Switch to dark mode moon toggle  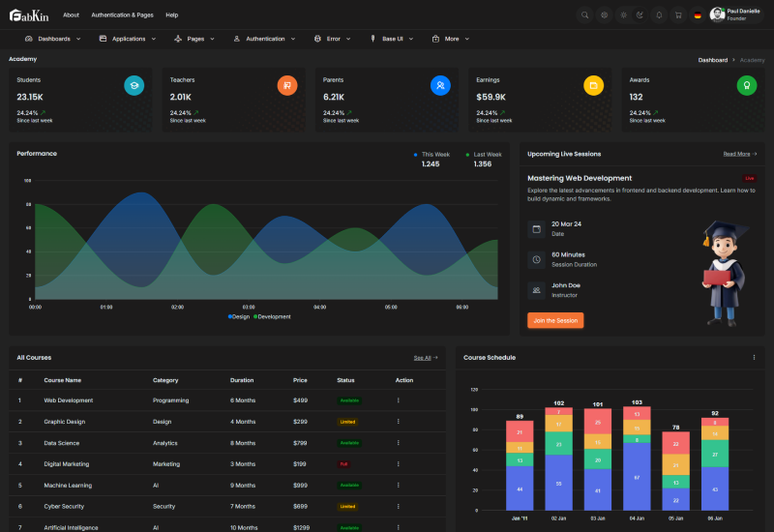pyautogui.click(x=640, y=15)
